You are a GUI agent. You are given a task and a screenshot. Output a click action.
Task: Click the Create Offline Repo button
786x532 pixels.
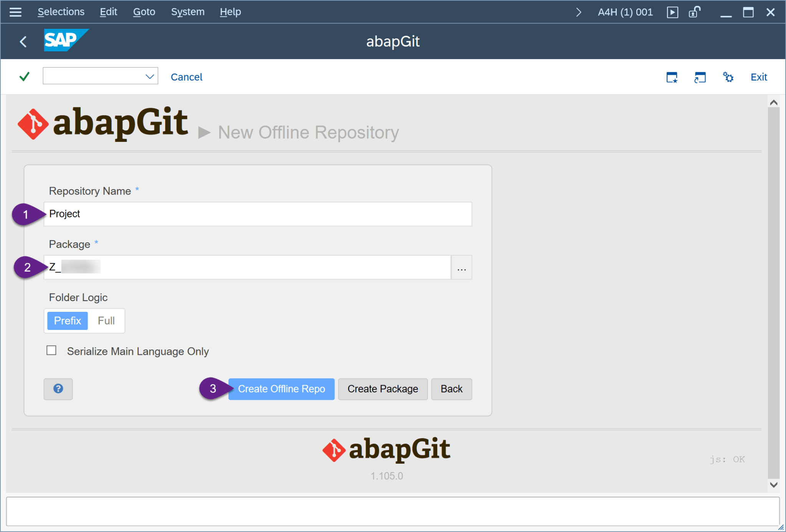(281, 389)
